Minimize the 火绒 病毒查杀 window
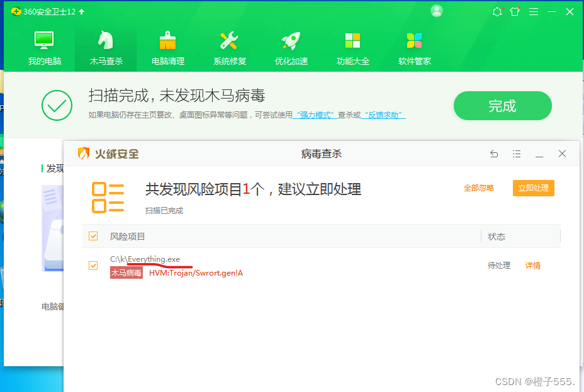 coord(539,156)
